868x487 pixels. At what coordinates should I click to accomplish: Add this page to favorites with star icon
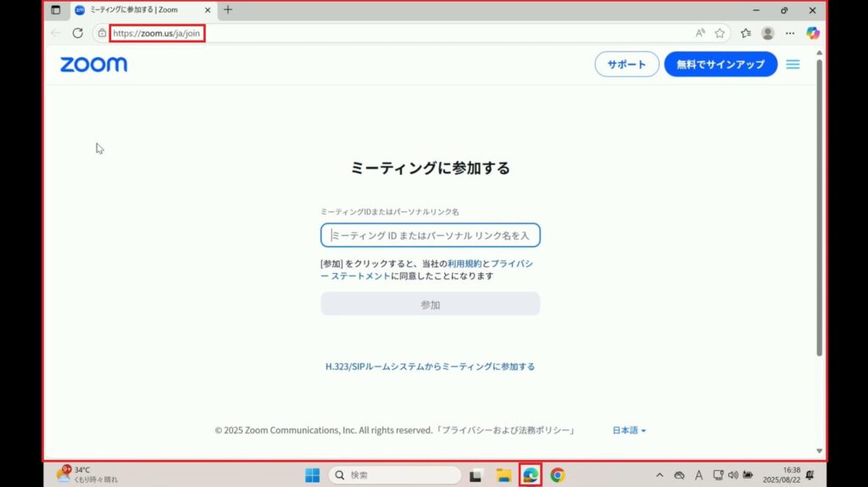tap(720, 33)
